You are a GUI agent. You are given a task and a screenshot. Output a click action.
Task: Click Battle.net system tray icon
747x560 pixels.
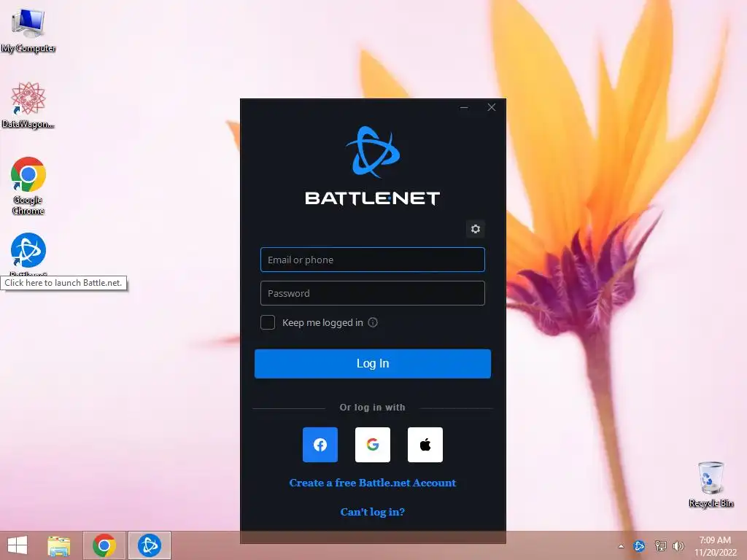[x=639, y=545]
